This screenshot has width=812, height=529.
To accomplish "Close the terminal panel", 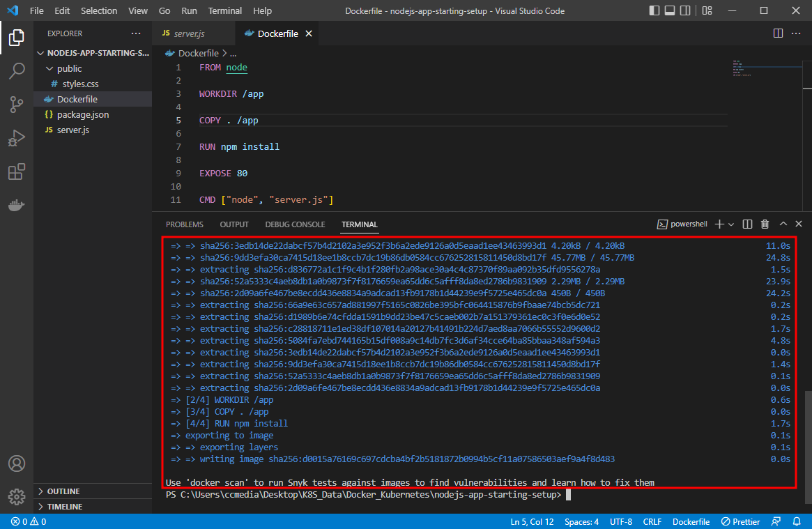I will click(x=799, y=224).
